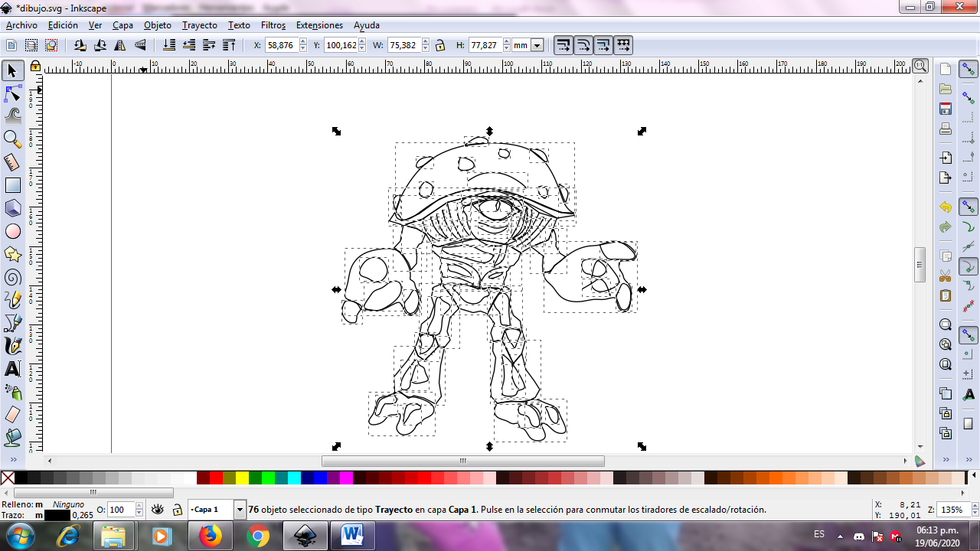
Task: Increase height H stepper
Action: point(506,42)
